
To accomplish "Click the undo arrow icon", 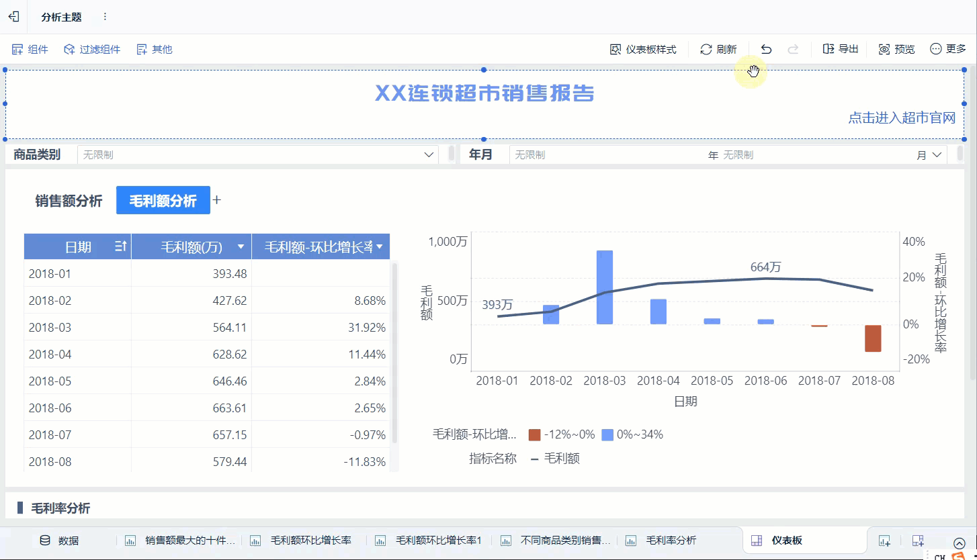I will point(766,49).
